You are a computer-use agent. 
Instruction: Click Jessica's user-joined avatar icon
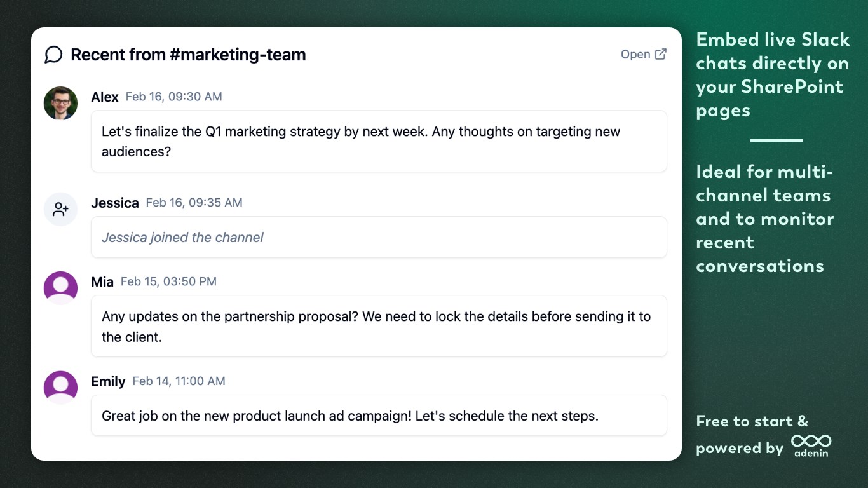pos(60,210)
